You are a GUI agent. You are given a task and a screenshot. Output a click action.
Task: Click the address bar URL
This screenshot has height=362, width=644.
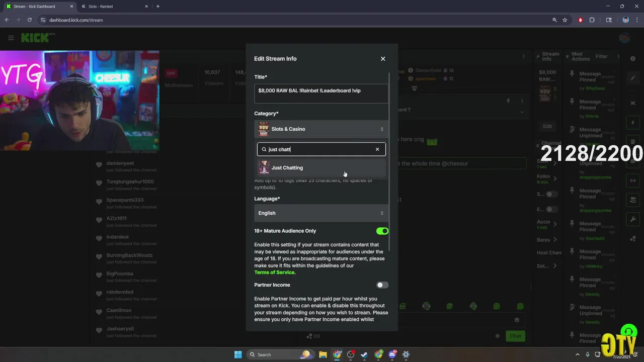tap(76, 20)
